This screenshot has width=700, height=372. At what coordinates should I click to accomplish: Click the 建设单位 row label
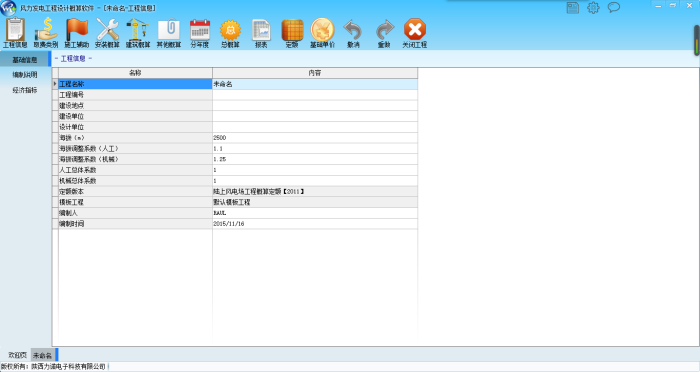pos(135,116)
